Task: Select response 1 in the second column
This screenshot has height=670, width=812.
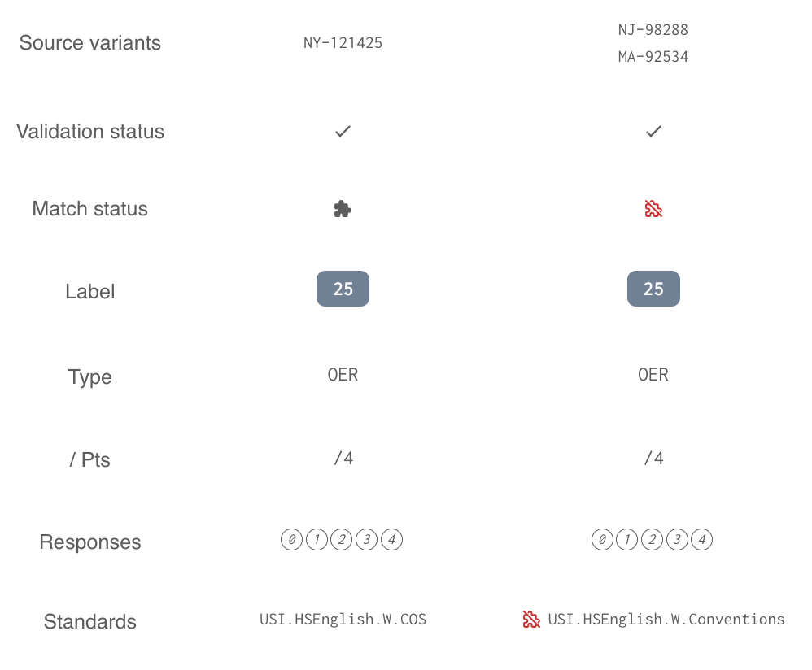Action: tap(627, 540)
